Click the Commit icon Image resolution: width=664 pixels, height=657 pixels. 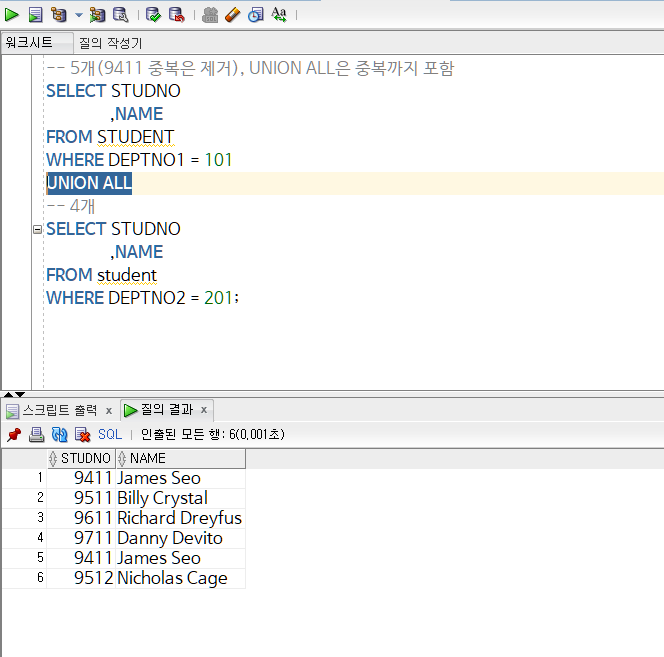click(x=153, y=15)
